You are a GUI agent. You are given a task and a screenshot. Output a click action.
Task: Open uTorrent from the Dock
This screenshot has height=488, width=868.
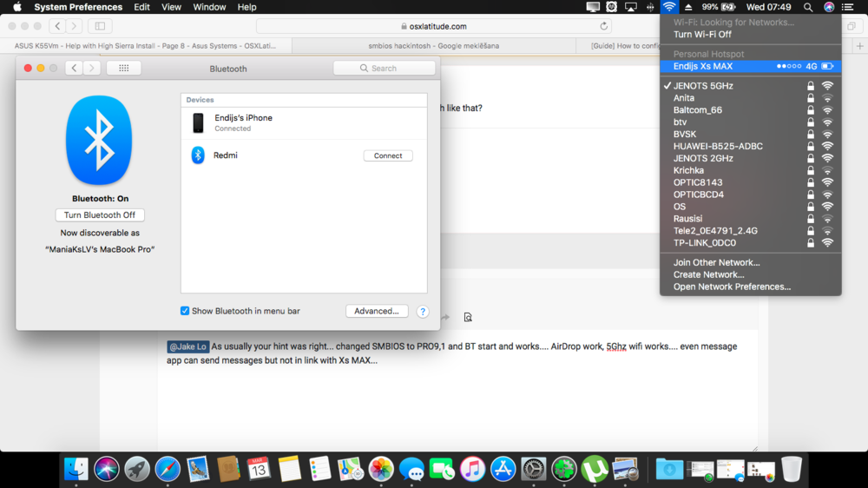(x=595, y=469)
